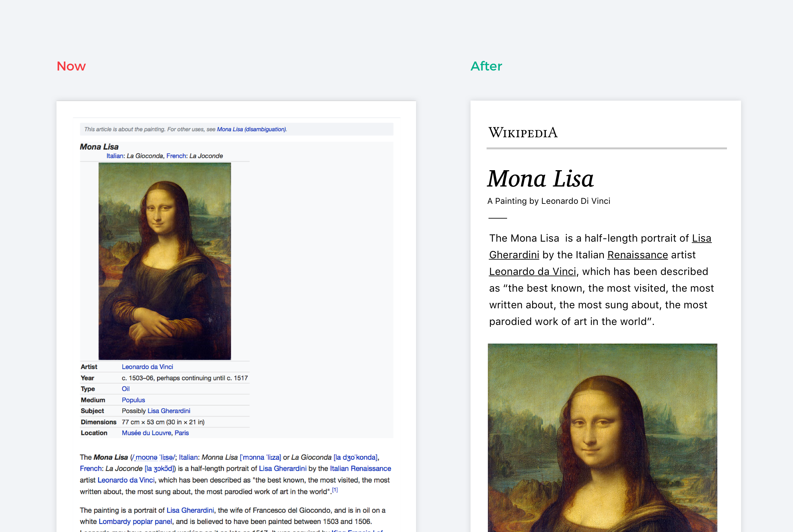793x532 pixels.
Task: Click the 'Dimensions' row label
Action: pos(99,422)
